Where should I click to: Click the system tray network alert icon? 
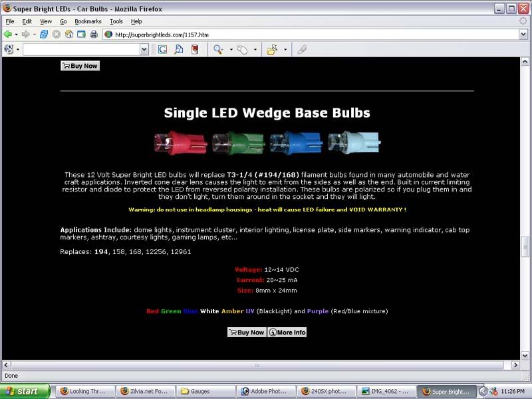pyautogui.click(x=493, y=391)
